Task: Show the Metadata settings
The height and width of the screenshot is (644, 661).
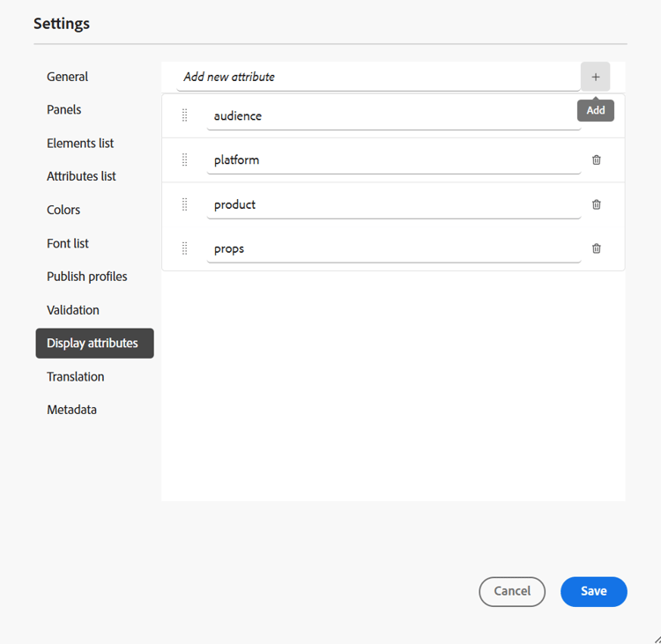Action: point(72,410)
